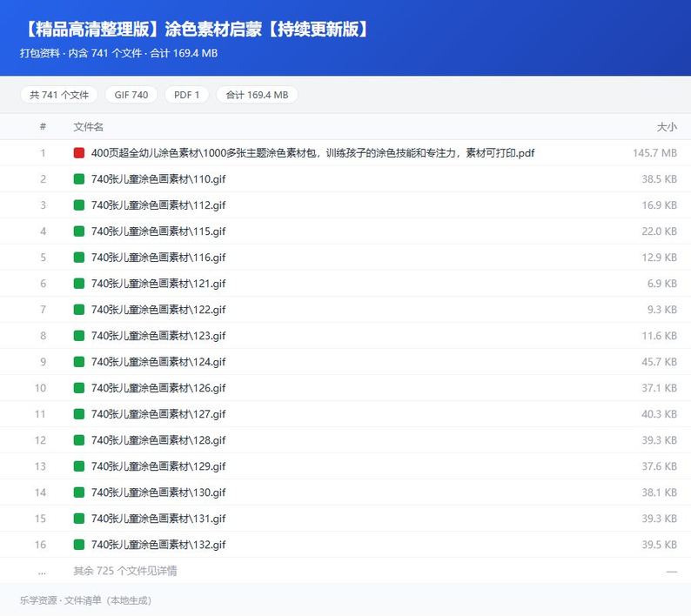The height and width of the screenshot is (616, 691).
Task: Click the green icon beside 121.gif
Action: (x=79, y=284)
